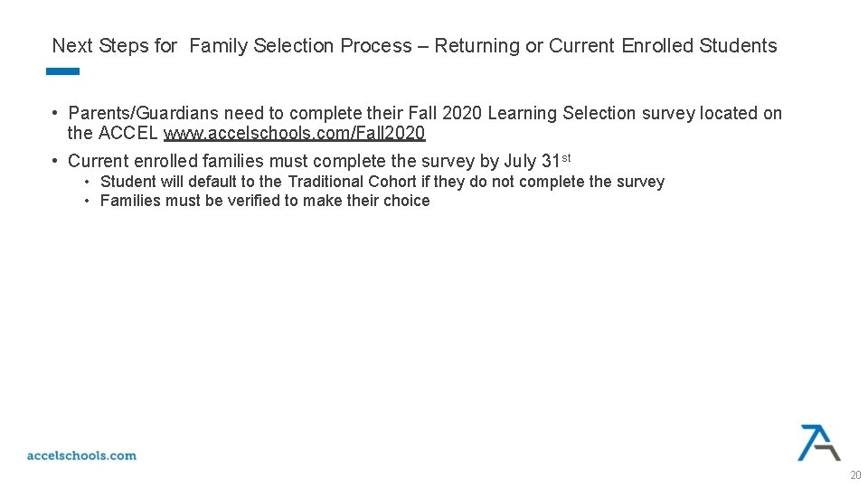Click the sub-bullet marker before 'Families must'
Screen dimensions: 868x488
point(88,201)
